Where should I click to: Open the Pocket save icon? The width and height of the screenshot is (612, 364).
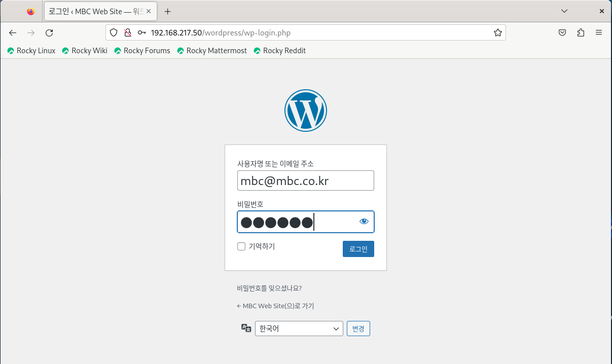tap(562, 33)
